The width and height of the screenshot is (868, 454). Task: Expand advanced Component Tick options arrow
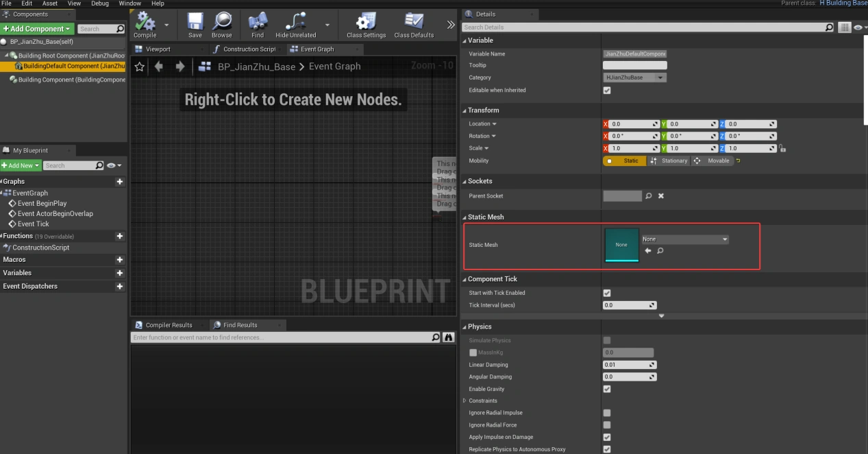tap(662, 316)
